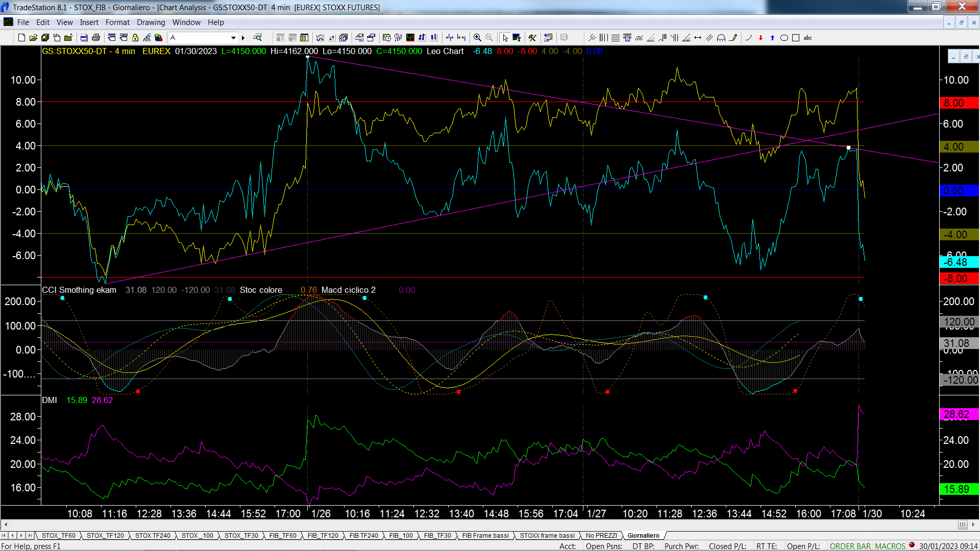The image size is (980, 551).
Task: Select the pointer arrow cursor tool
Action: click(505, 38)
